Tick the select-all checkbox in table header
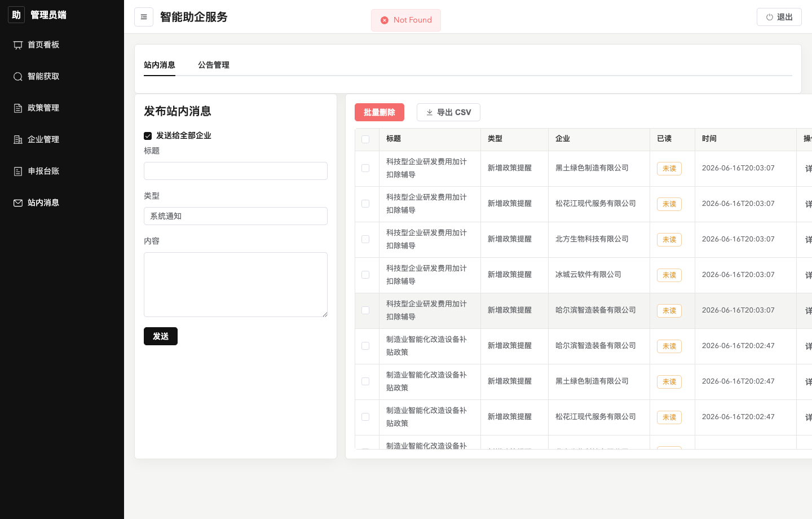812x519 pixels. (x=365, y=139)
